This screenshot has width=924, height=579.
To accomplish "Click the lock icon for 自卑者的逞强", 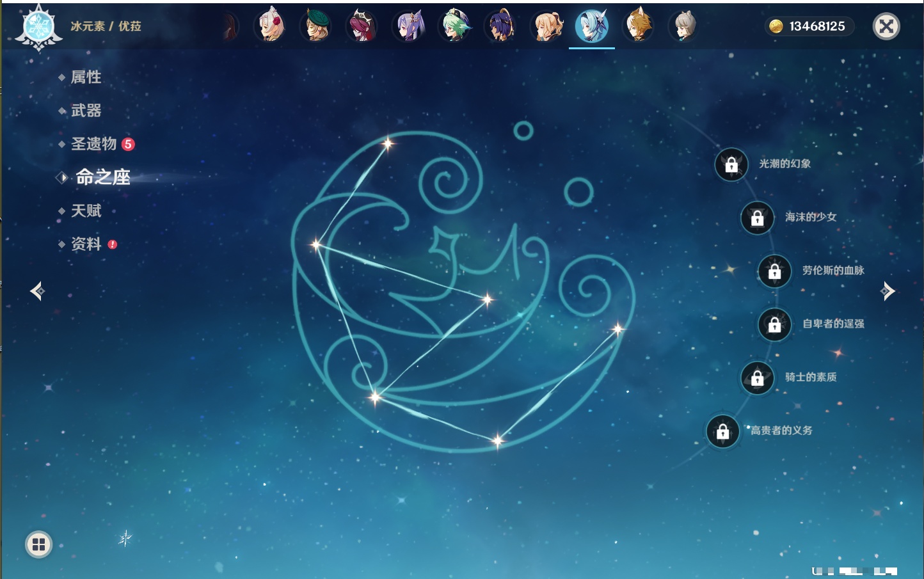I will (x=774, y=324).
